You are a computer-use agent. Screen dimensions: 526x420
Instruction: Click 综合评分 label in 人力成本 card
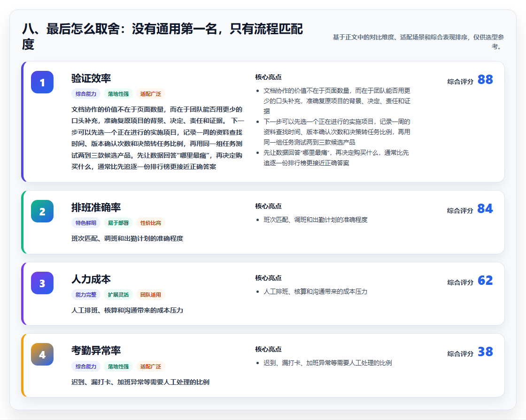point(460,282)
